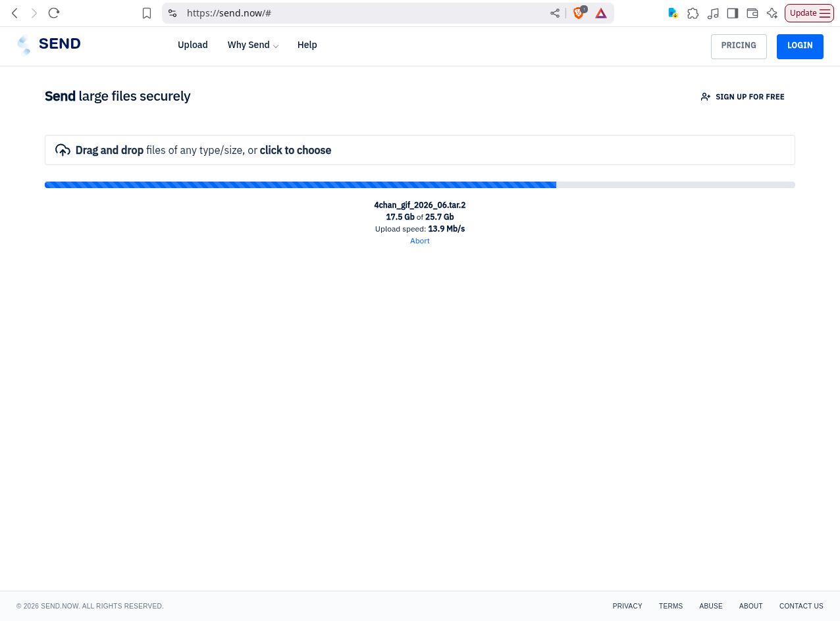
Task: Click 'Send large files securely' heading
Action: tap(118, 96)
